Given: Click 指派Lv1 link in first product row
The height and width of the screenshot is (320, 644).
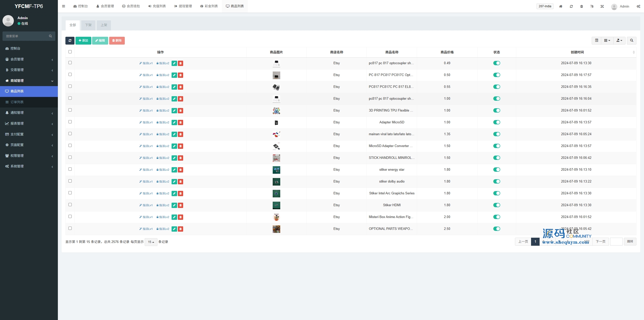Looking at the screenshot, I should click(x=146, y=63).
